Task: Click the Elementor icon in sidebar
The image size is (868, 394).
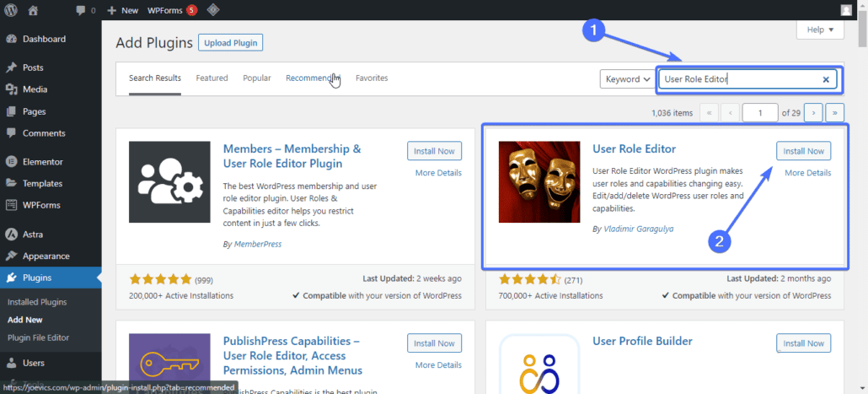Action: (x=11, y=162)
